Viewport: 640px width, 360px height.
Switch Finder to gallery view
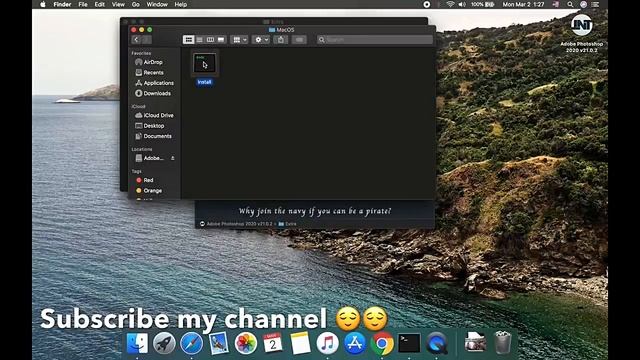pos(221,40)
